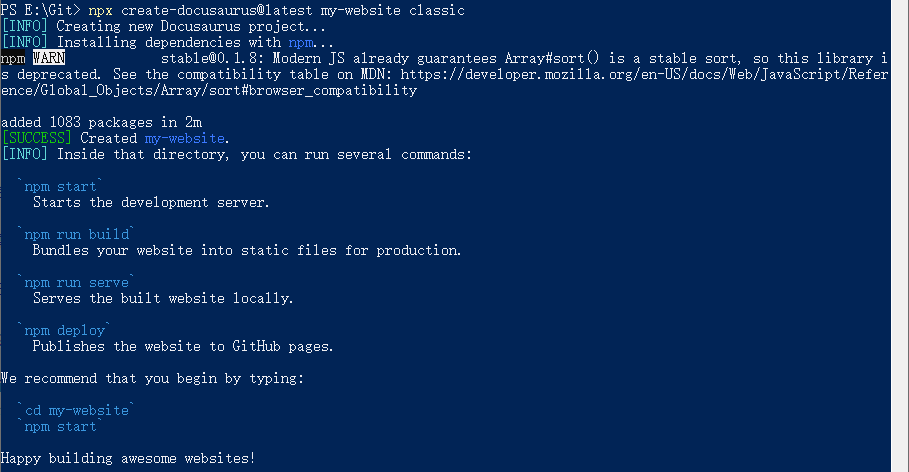Click the blue 'npm' in the Installing dependencies line
909x472 pixels.
(x=301, y=42)
